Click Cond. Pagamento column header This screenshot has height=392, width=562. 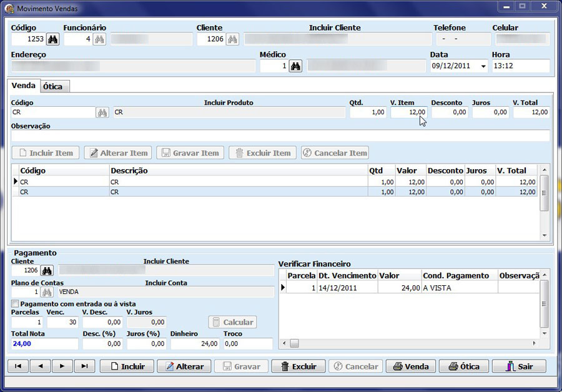(x=460, y=275)
